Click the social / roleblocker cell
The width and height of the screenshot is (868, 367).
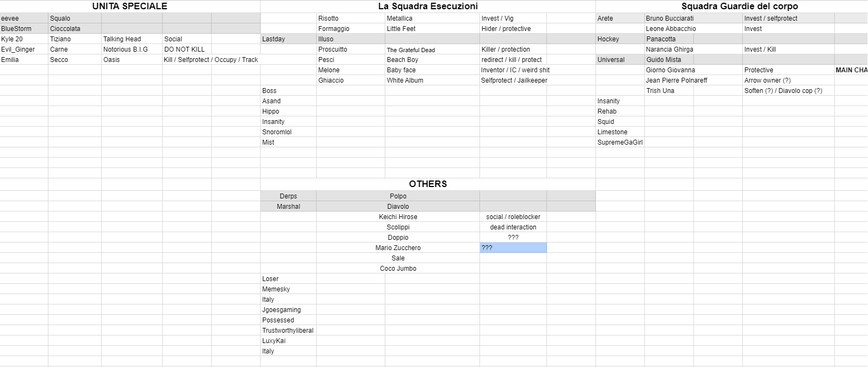point(513,217)
